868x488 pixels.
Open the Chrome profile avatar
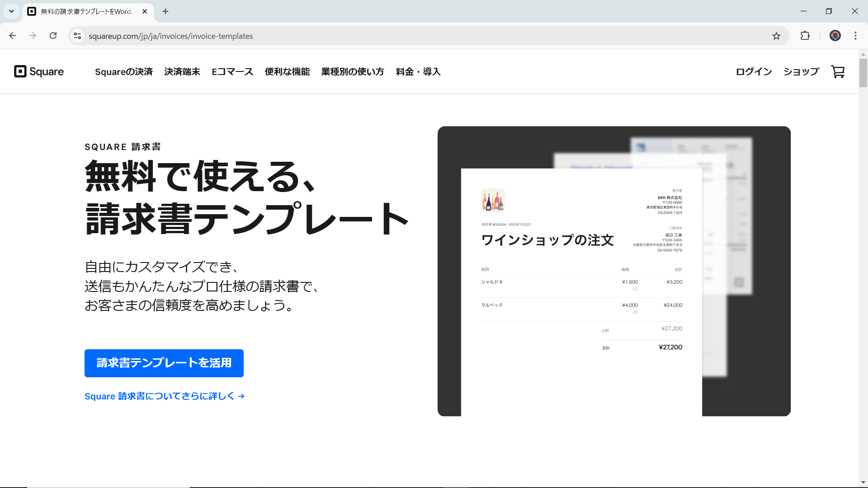pyautogui.click(x=835, y=36)
